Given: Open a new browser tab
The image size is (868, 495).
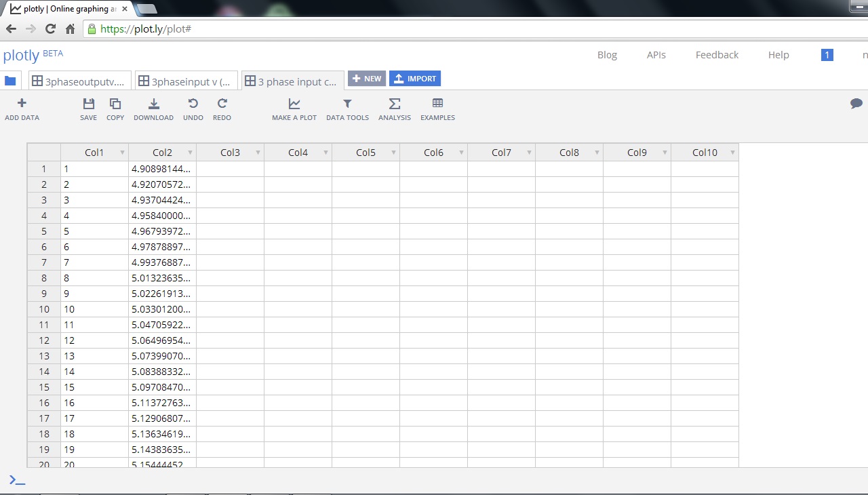Looking at the screenshot, I should (146, 9).
